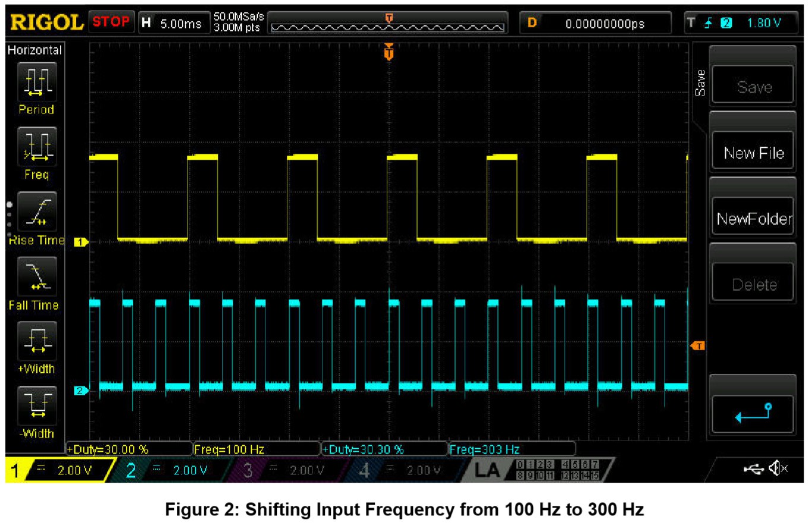Screen dimensions: 812x523
Task: Click the channel 2 ground level marker
Action: (81, 390)
